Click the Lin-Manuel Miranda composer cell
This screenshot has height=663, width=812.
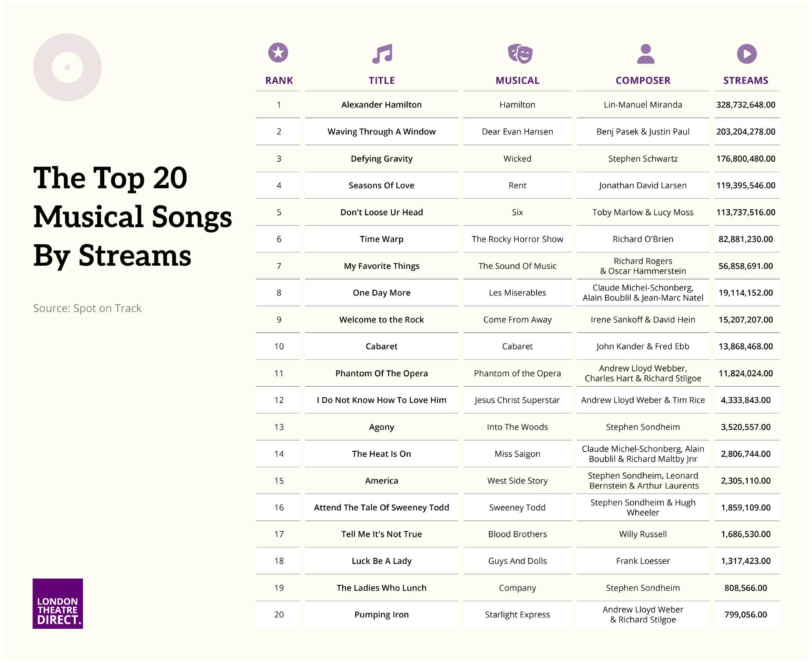point(643,105)
